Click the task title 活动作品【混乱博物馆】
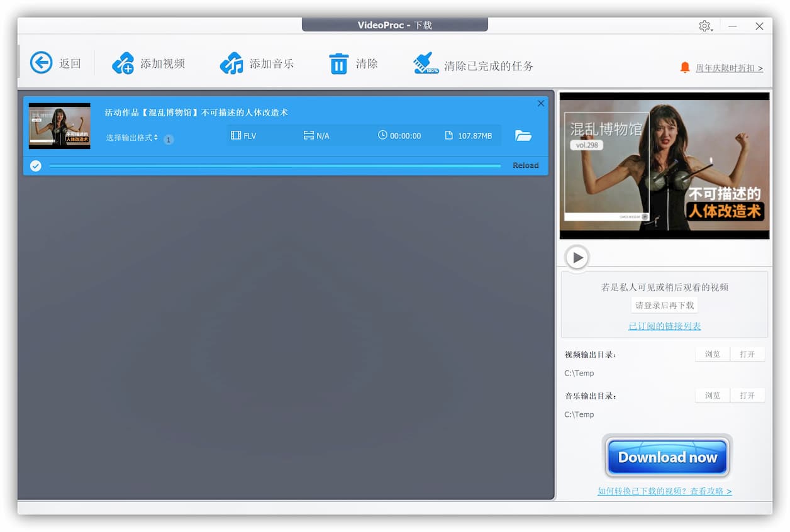 click(x=196, y=113)
